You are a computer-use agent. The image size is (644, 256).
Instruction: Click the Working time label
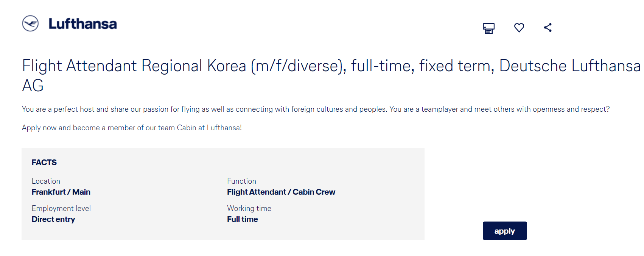pos(249,208)
